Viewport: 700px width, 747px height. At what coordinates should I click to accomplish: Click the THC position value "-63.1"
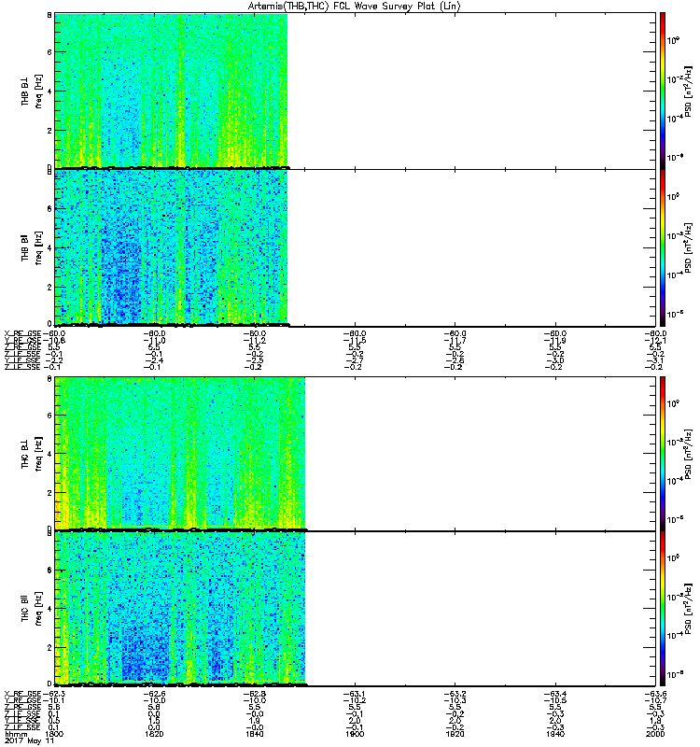coord(355,694)
